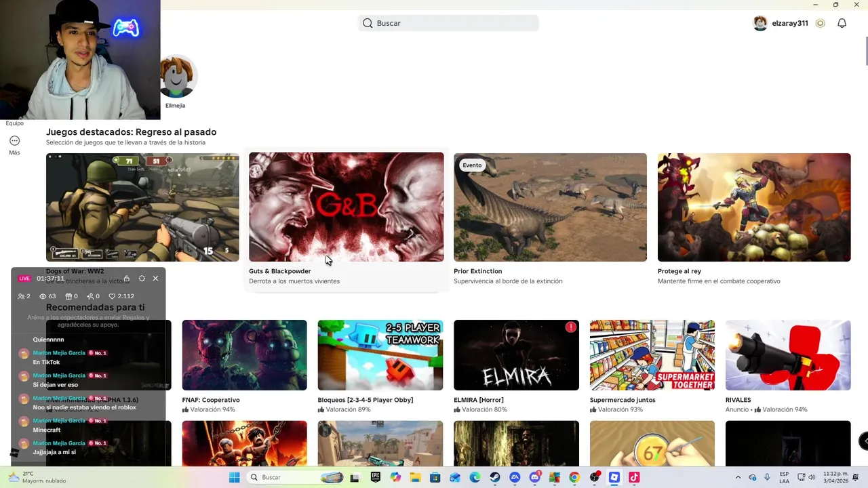868x488 pixels.
Task: Open Steam from the taskbar
Action: (x=494, y=477)
